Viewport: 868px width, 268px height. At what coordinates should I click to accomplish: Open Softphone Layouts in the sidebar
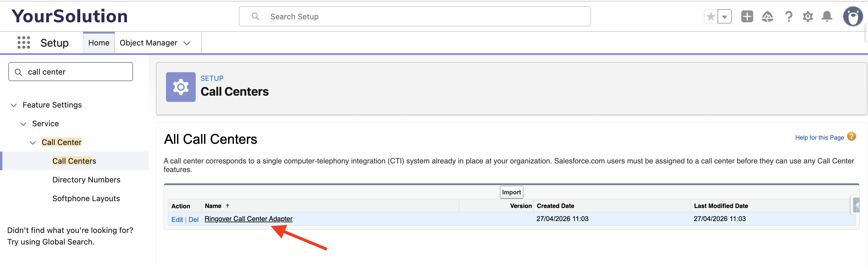86,199
